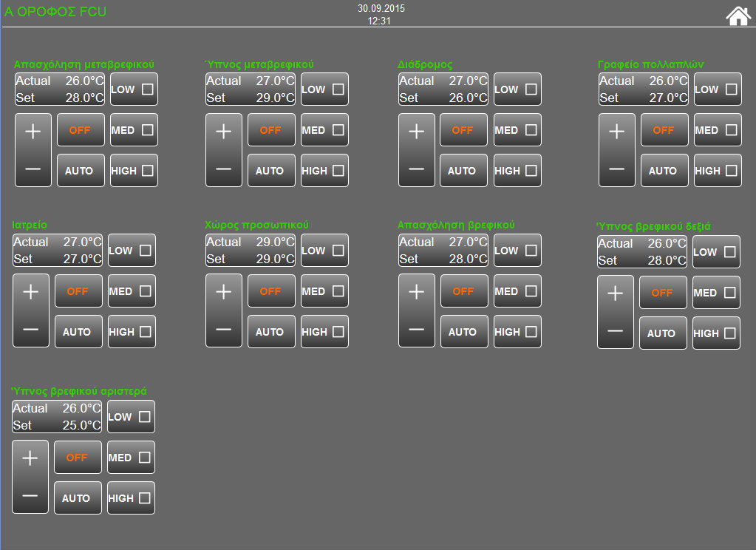This screenshot has width=756, height=550.
Task: Toggle MED fan speed for Διάδρομος
Action: 517,130
